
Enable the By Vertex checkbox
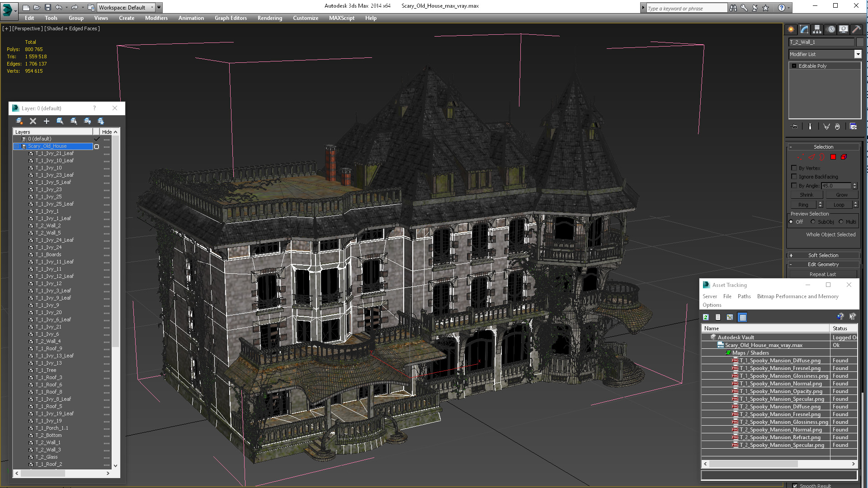794,168
